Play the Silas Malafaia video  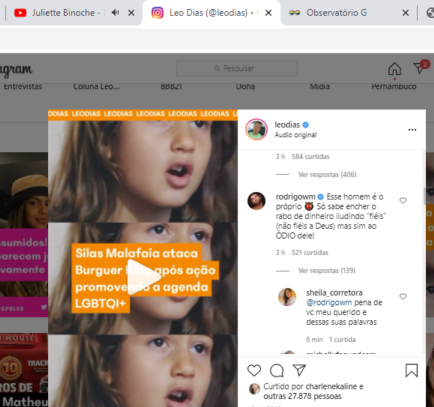[x=144, y=278]
